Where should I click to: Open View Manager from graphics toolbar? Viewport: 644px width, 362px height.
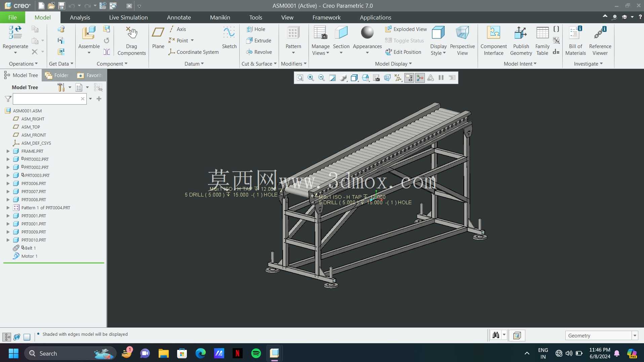coord(376,78)
